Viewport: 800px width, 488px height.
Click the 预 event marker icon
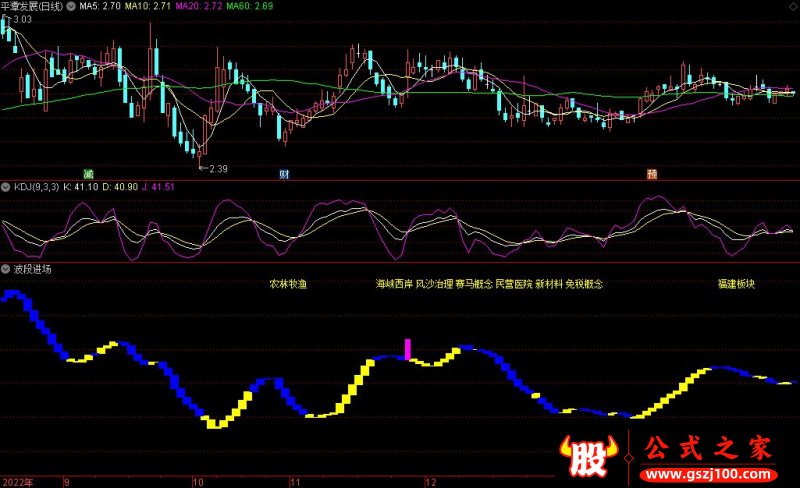click(652, 173)
